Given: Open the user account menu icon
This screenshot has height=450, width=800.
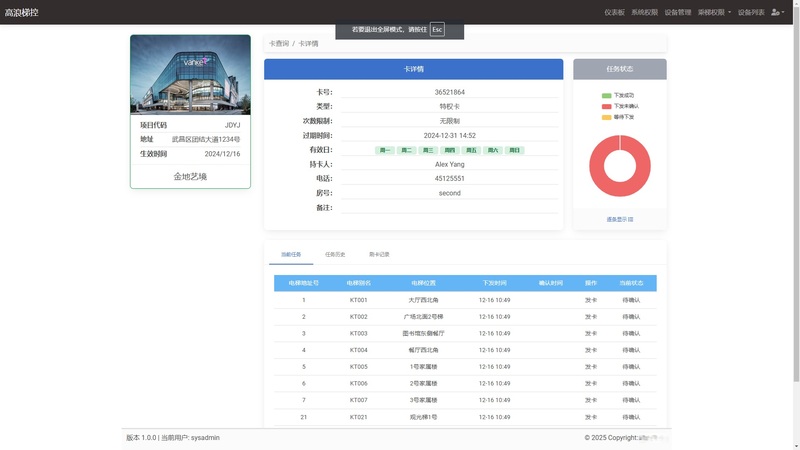Looking at the screenshot, I should 777,12.
